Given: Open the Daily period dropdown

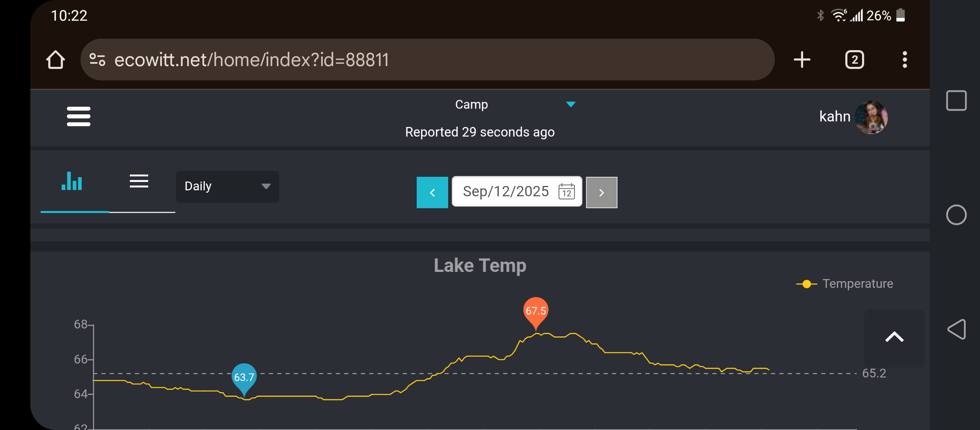Looking at the screenshot, I should (227, 186).
